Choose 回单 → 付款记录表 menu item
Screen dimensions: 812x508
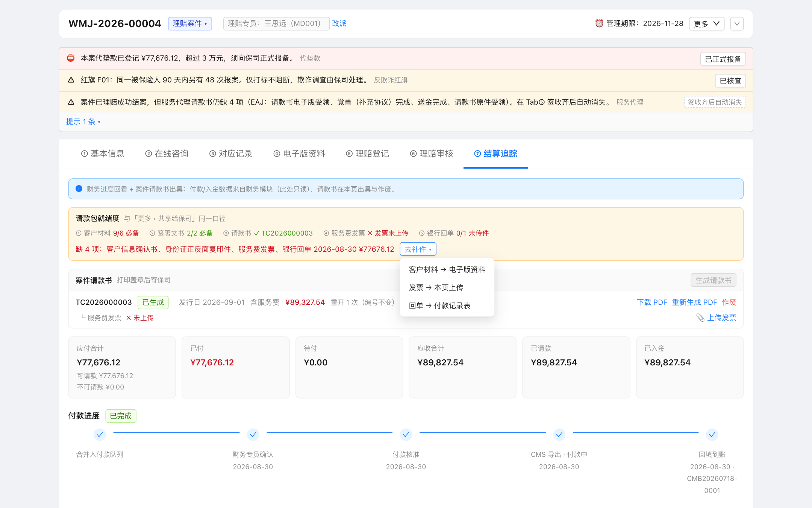pos(447,306)
